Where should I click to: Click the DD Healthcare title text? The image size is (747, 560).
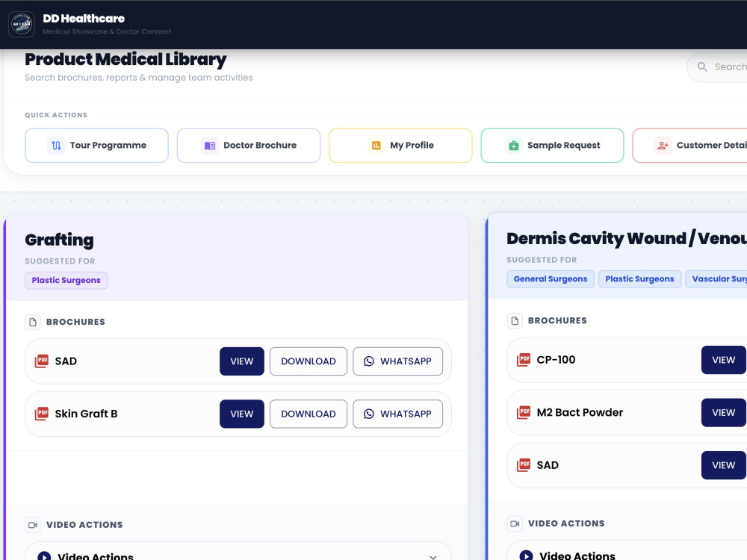tap(84, 19)
